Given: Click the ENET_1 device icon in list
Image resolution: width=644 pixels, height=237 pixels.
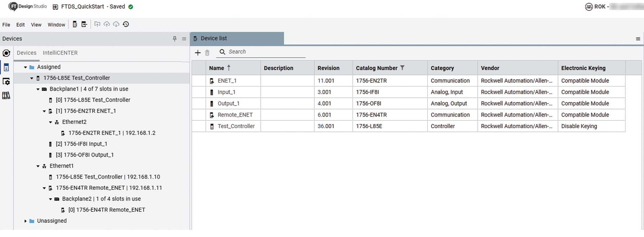Looking at the screenshot, I should [212, 81].
